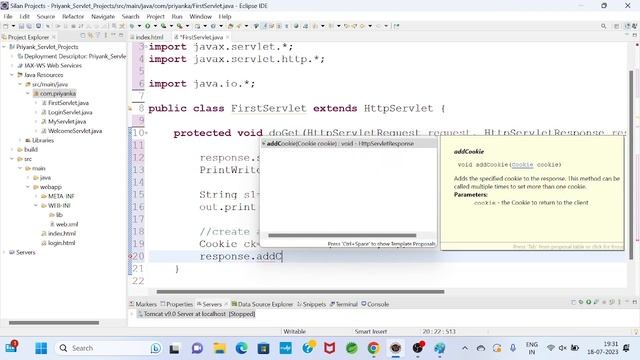Image resolution: width=640 pixels, height=360 pixels.
Task: Open the File menu
Action: (x=8, y=16)
